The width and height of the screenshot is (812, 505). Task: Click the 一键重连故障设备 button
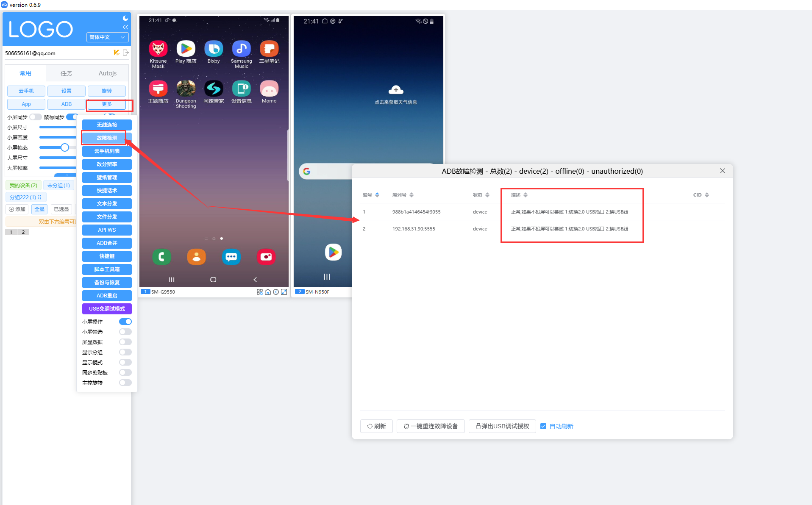point(431,426)
